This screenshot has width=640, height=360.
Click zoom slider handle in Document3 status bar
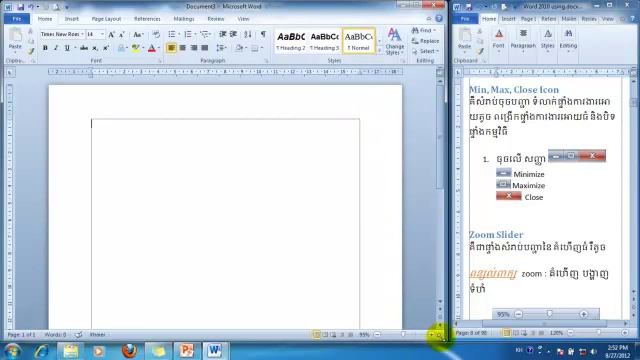tap(403, 334)
